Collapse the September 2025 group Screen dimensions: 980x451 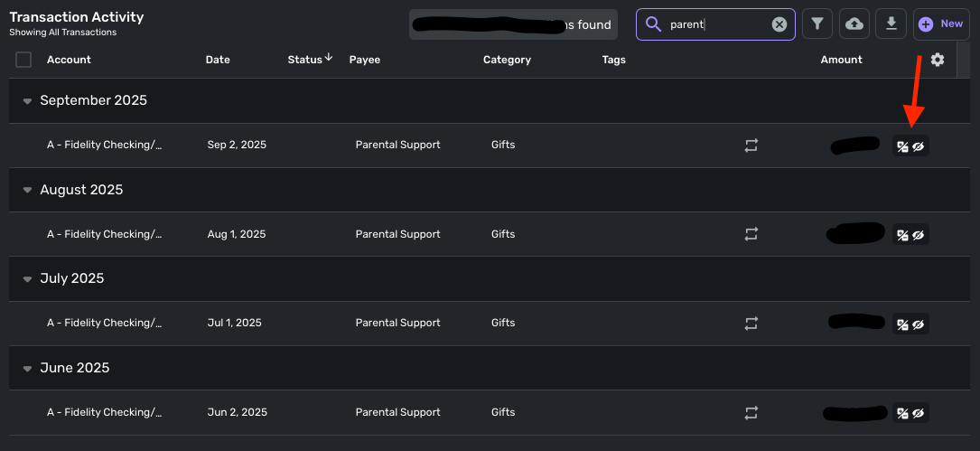pyautogui.click(x=27, y=101)
